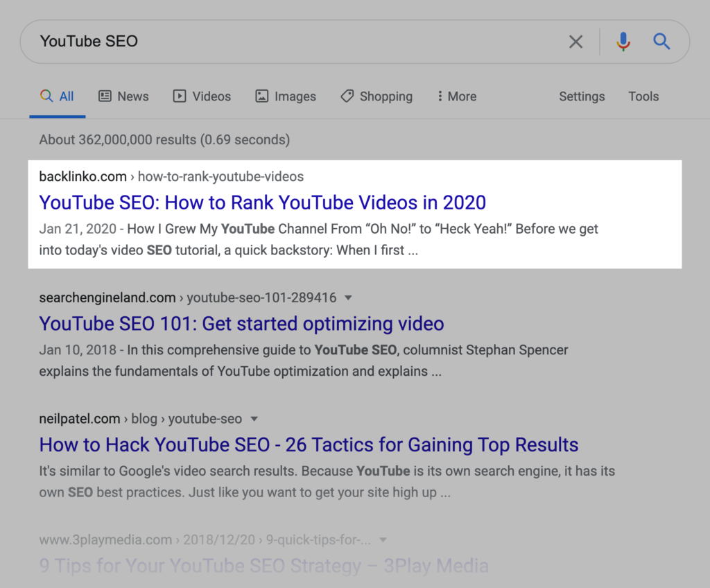Click the newspaper icon next to News

105,96
